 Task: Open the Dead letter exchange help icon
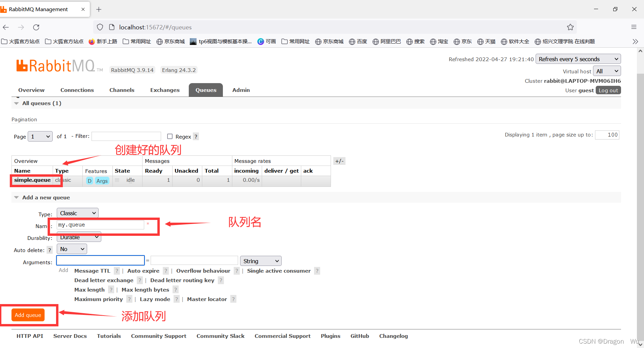(140, 280)
